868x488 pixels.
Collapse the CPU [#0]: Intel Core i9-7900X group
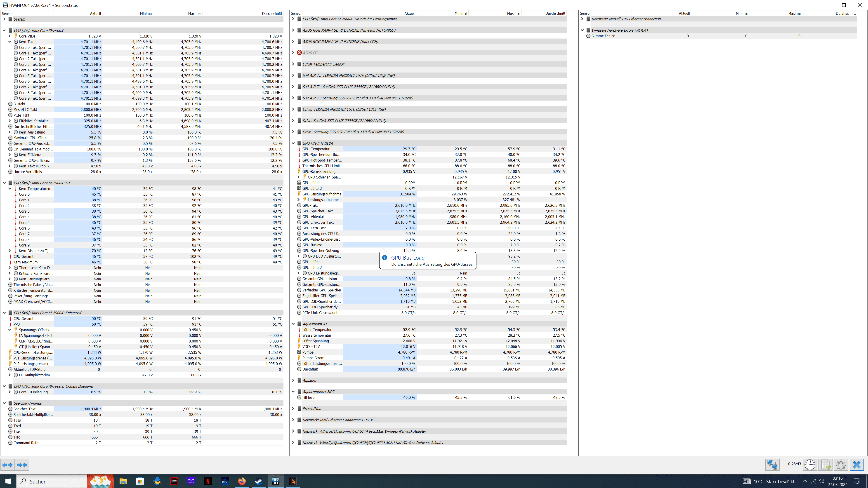coord(4,30)
